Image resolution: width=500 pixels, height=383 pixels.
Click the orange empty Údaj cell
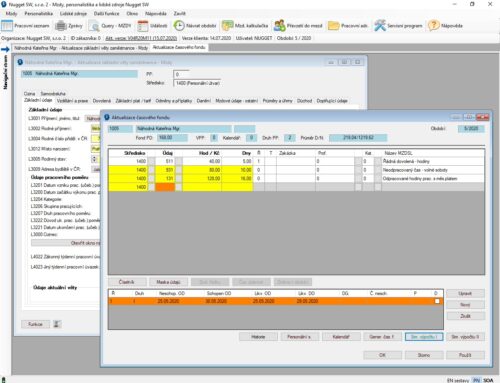click(165, 187)
